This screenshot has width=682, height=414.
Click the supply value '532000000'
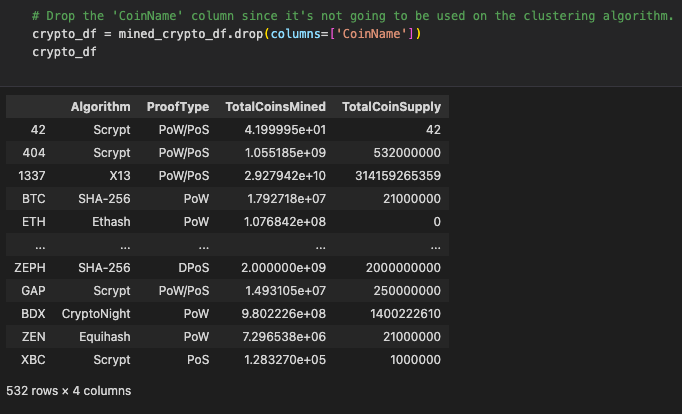click(x=407, y=153)
